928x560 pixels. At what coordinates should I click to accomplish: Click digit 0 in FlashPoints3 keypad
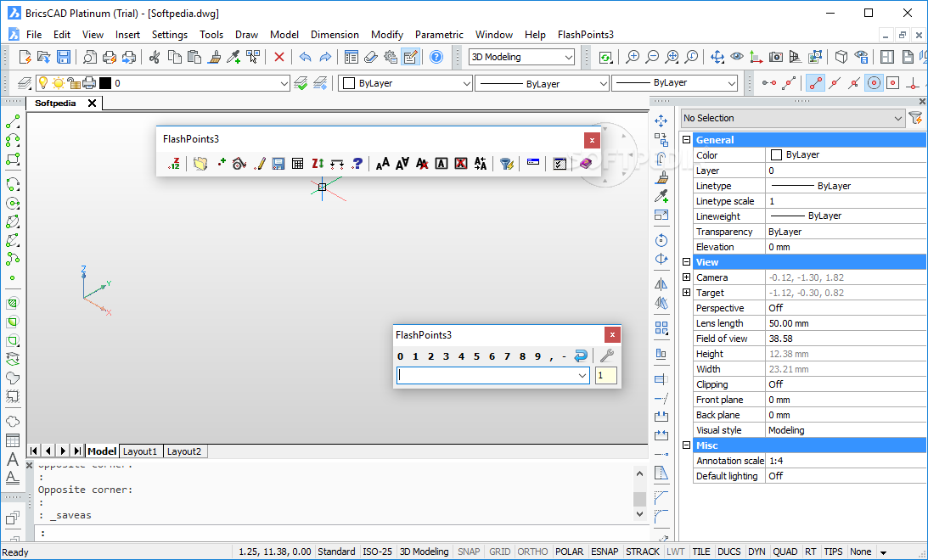tap(400, 356)
